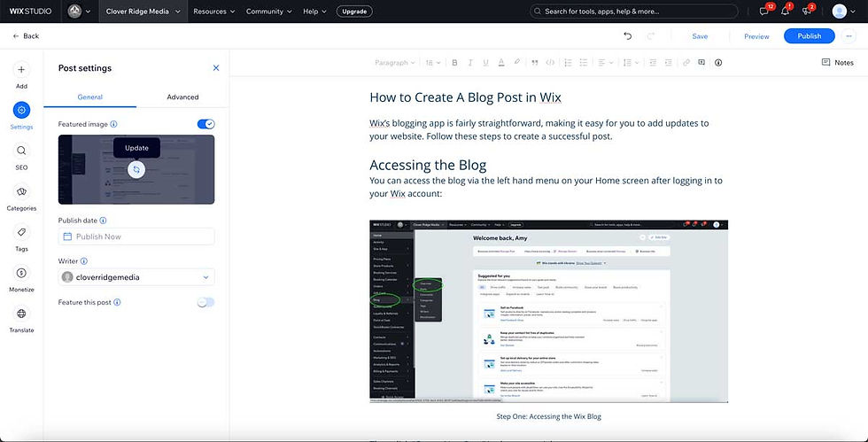The height and width of the screenshot is (442, 868).
Task: Open the workspace logo dropdown
Action: tap(79, 12)
